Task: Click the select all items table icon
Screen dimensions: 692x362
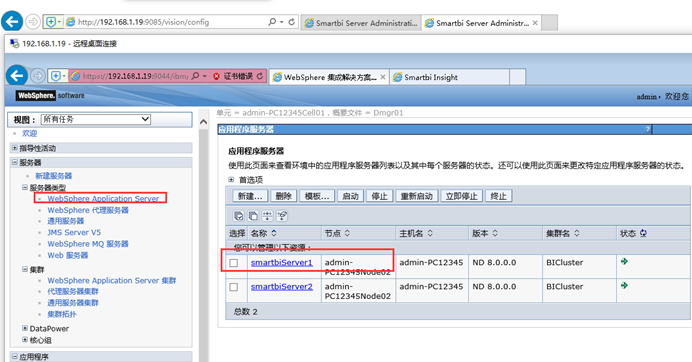Action: point(238,215)
